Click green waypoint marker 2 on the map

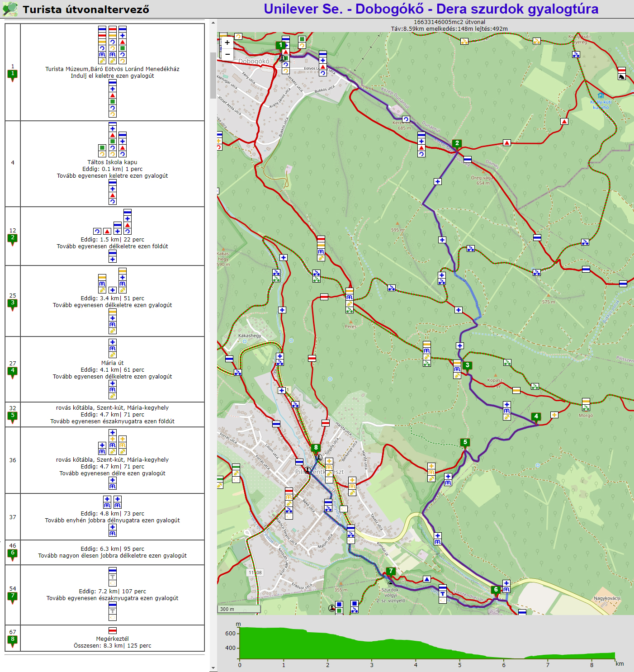(457, 144)
